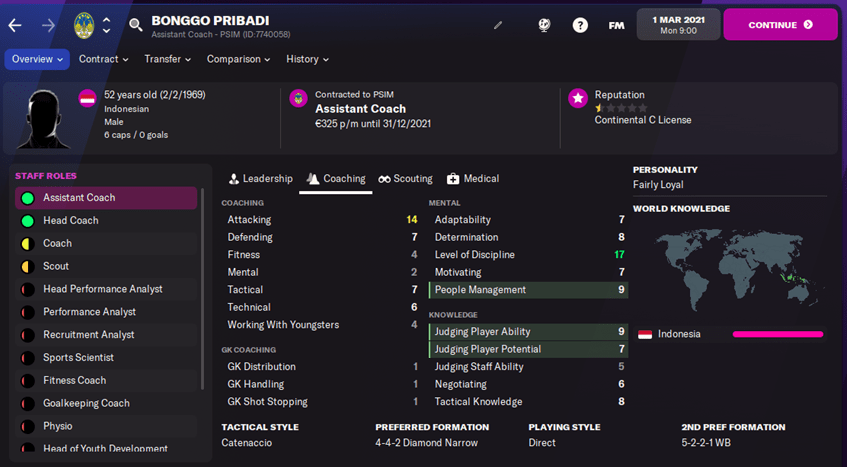Click the reputation star icon
This screenshot has height=467, width=847.
(x=577, y=98)
